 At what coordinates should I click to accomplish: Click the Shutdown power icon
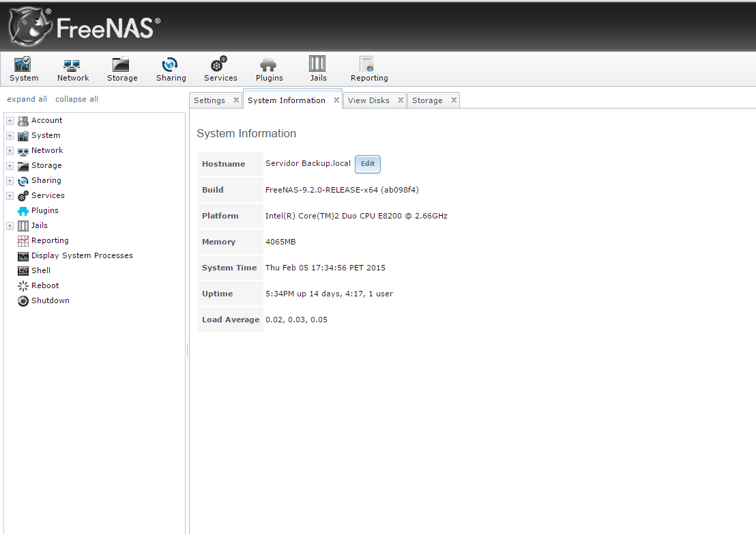click(23, 301)
